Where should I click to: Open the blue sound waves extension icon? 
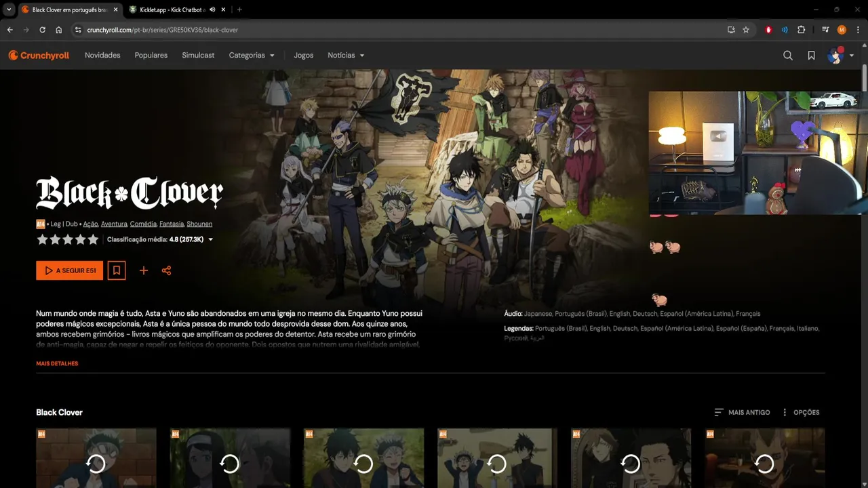pos(785,30)
